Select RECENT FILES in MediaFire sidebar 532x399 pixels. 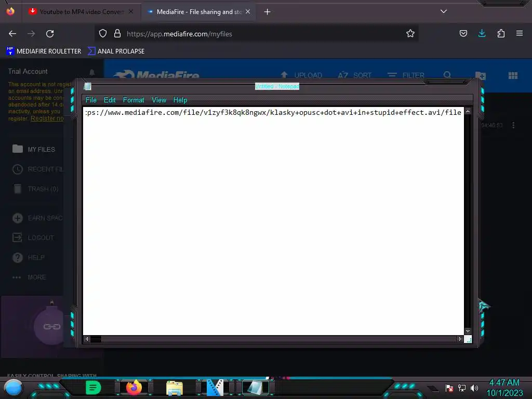point(38,169)
